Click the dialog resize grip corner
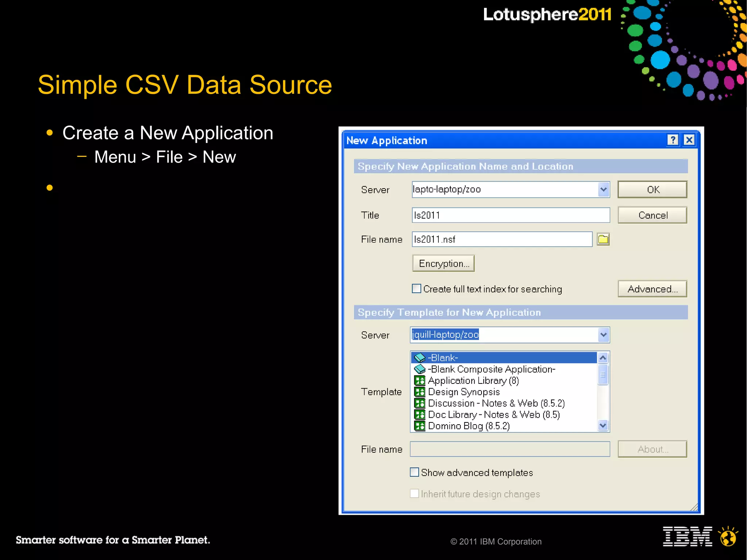 (694, 507)
